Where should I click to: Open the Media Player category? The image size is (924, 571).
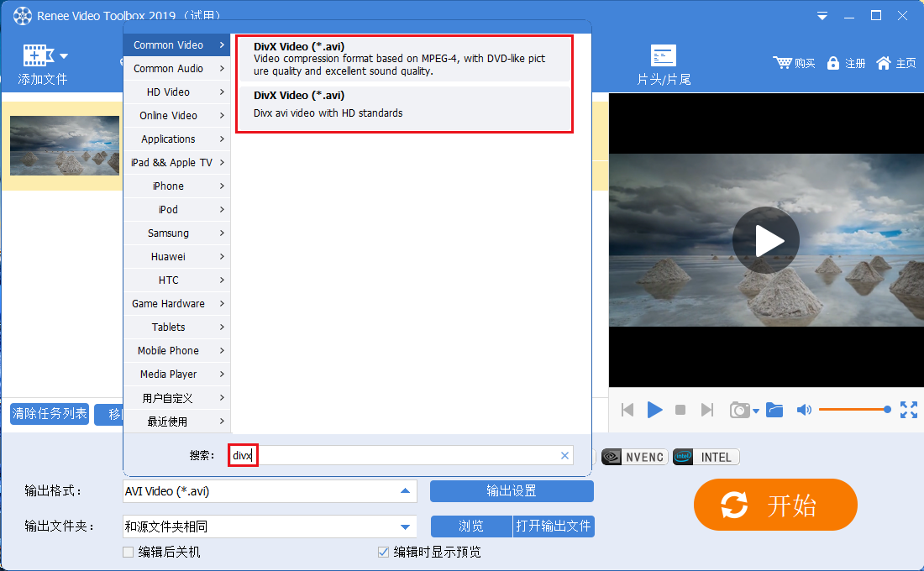176,375
